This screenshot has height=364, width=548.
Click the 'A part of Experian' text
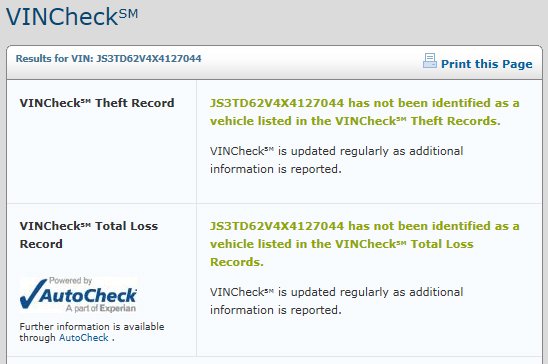point(101,308)
